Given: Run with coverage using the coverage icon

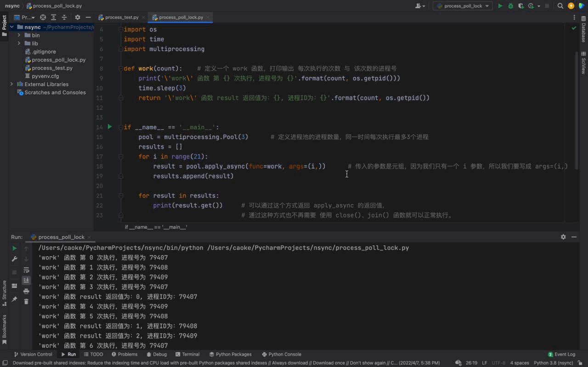Looking at the screenshot, I should [x=521, y=6].
